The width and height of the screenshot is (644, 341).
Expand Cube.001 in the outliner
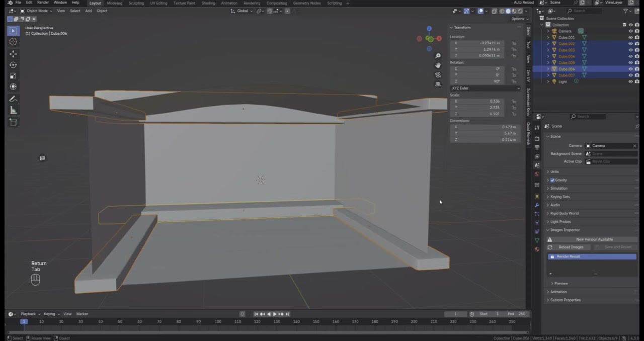[548, 37]
